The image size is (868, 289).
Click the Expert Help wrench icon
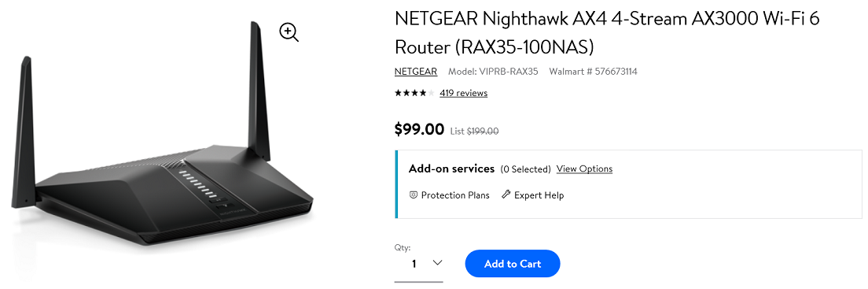[506, 195]
